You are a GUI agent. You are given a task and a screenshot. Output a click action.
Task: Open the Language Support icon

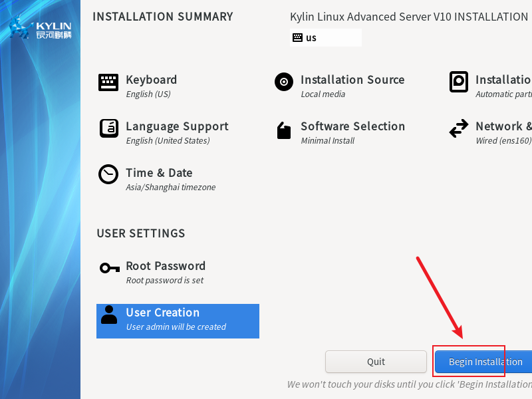click(x=108, y=128)
